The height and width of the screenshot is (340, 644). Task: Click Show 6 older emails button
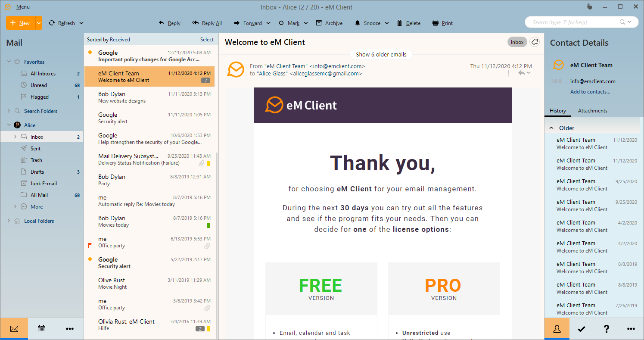pyautogui.click(x=381, y=55)
